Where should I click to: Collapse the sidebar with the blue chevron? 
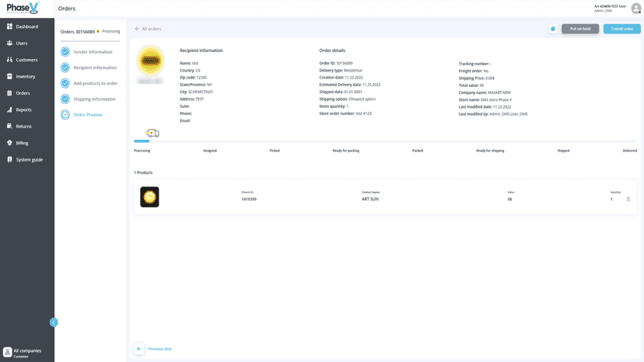pyautogui.click(x=54, y=322)
